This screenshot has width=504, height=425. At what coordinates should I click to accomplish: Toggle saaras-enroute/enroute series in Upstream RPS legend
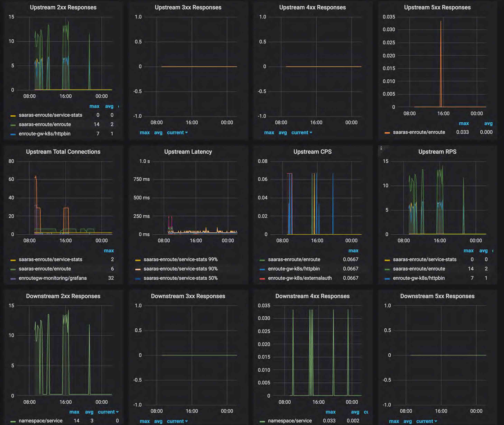coord(419,269)
